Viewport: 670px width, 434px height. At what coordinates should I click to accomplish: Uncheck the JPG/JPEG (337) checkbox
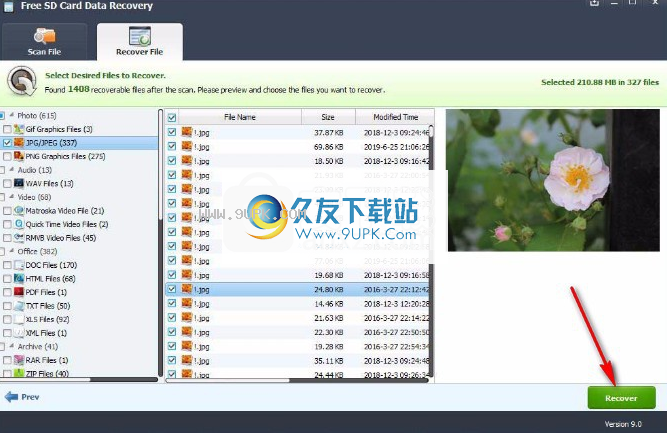[x=7, y=143]
